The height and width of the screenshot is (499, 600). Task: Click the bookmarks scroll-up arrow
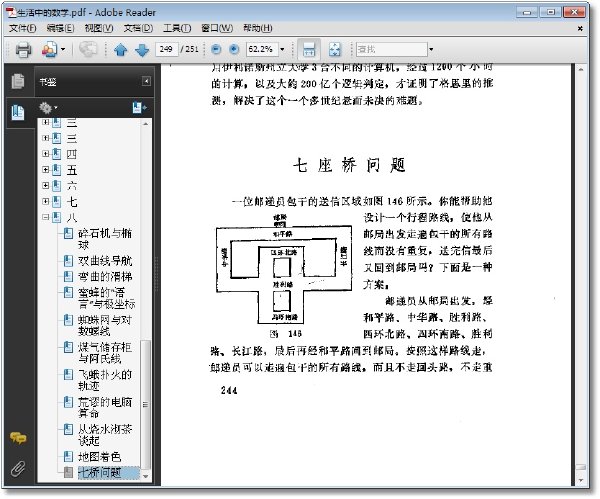click(x=145, y=124)
